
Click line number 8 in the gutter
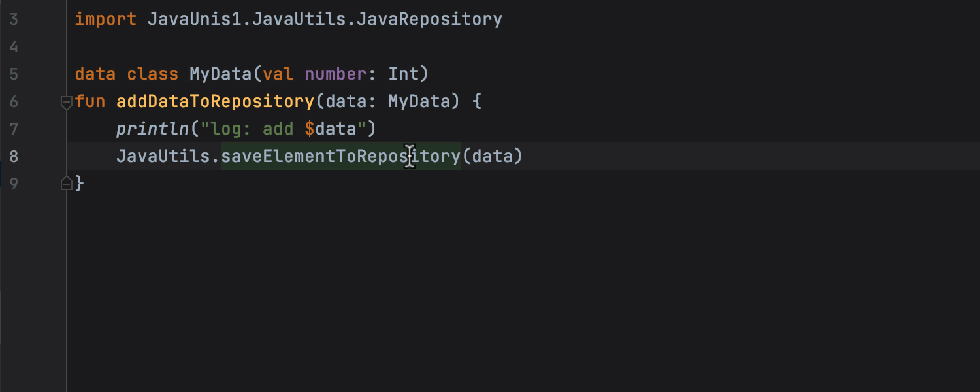tap(14, 156)
